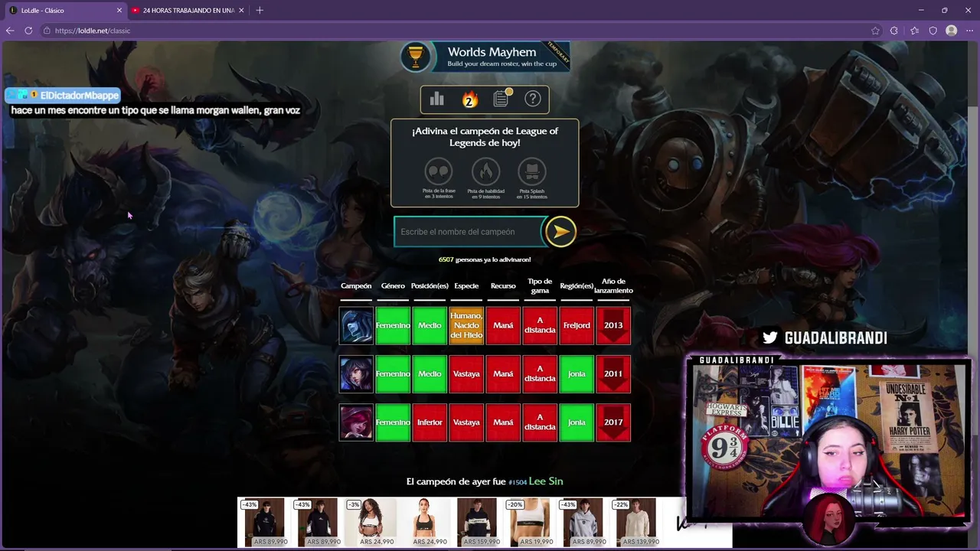Viewport: 980px width, 551px height.
Task: Click the 2017 release year cell
Action: (613, 422)
